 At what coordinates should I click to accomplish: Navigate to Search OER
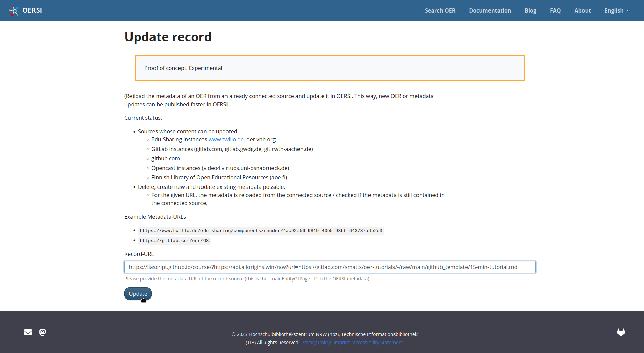click(440, 10)
